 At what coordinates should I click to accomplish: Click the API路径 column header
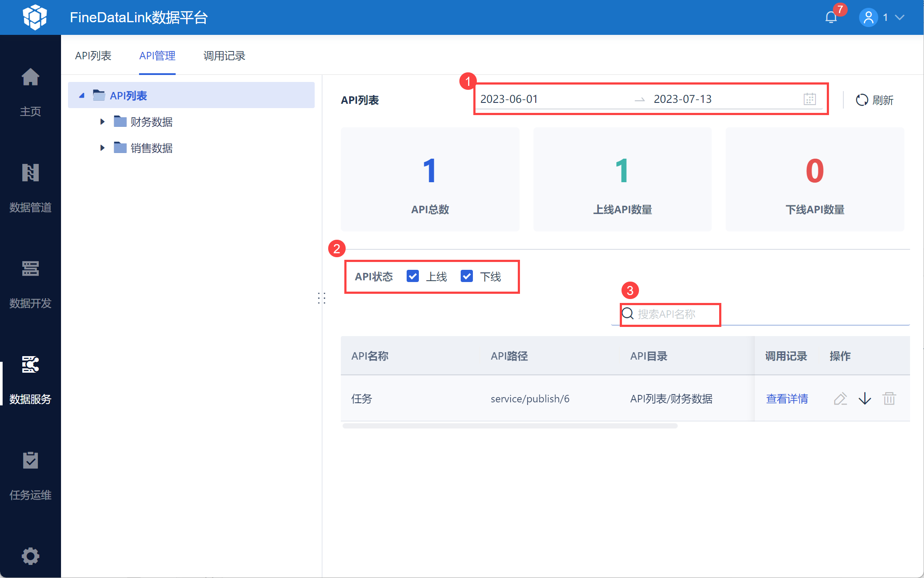510,356
